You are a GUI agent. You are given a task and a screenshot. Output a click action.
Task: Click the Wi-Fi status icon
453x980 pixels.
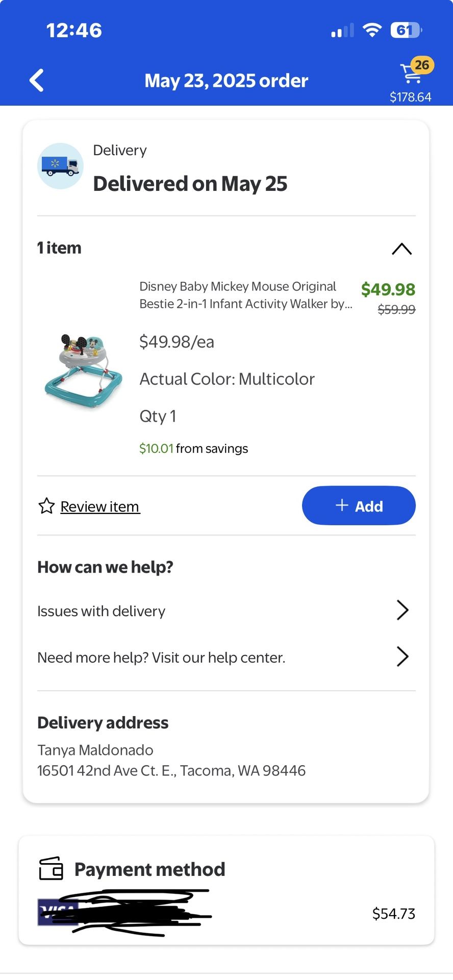372,29
